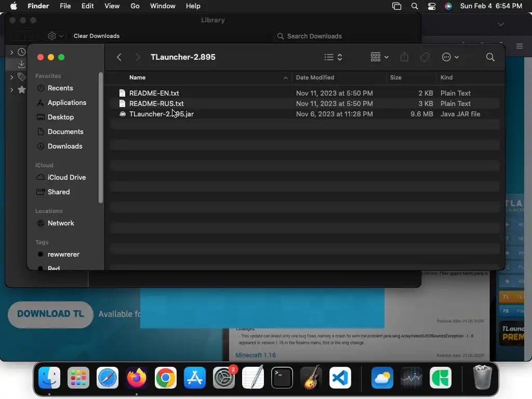Open App Store from the Dock
Viewport: 532px width, 399px height.
195,378
